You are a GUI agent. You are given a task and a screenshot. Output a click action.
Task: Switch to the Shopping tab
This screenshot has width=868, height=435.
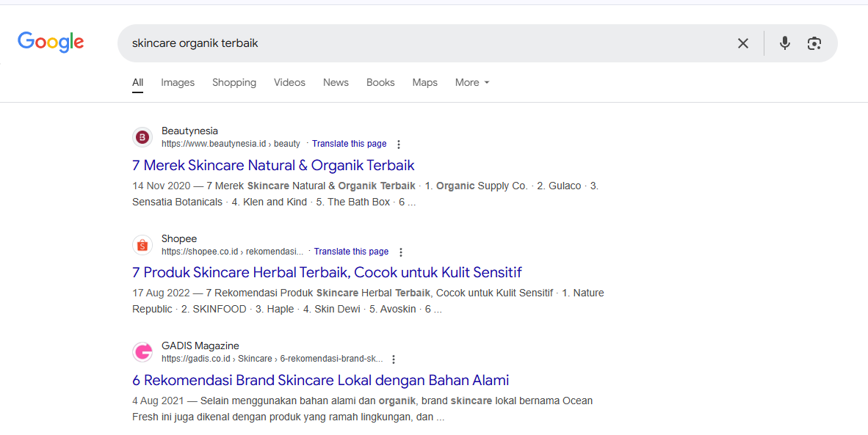pyautogui.click(x=234, y=82)
